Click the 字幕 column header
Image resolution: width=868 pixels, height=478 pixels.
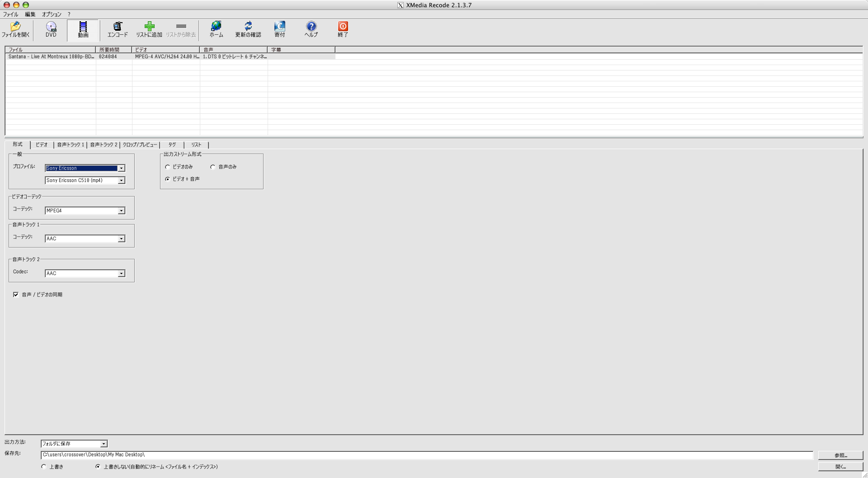pyautogui.click(x=302, y=50)
